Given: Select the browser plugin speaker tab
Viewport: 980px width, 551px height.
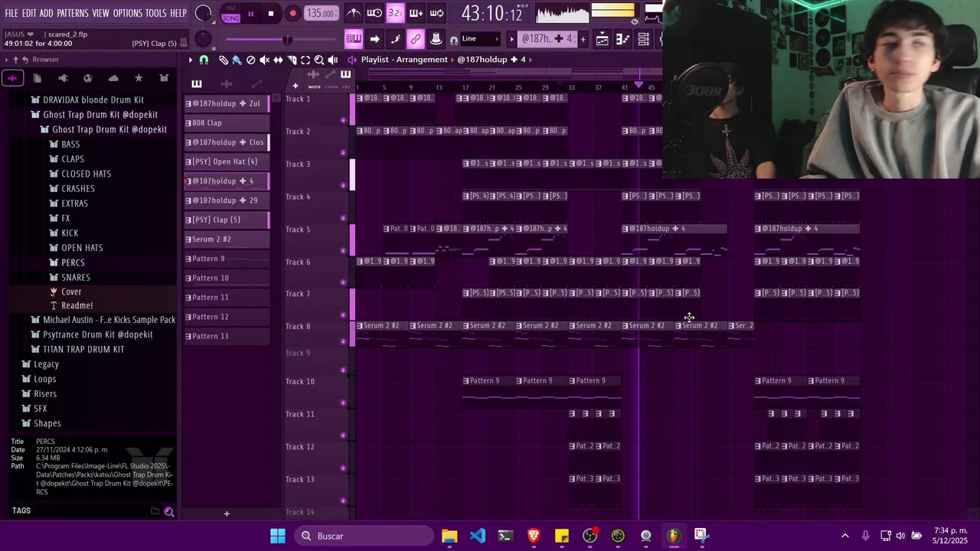Looking at the screenshot, I should 63,78.
